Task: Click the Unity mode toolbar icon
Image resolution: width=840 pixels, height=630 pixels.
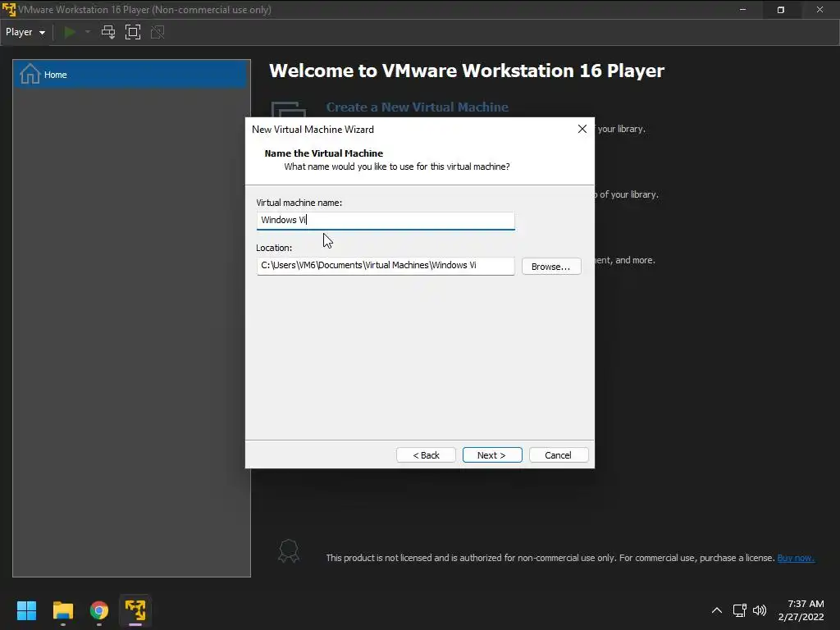Action: (x=157, y=32)
